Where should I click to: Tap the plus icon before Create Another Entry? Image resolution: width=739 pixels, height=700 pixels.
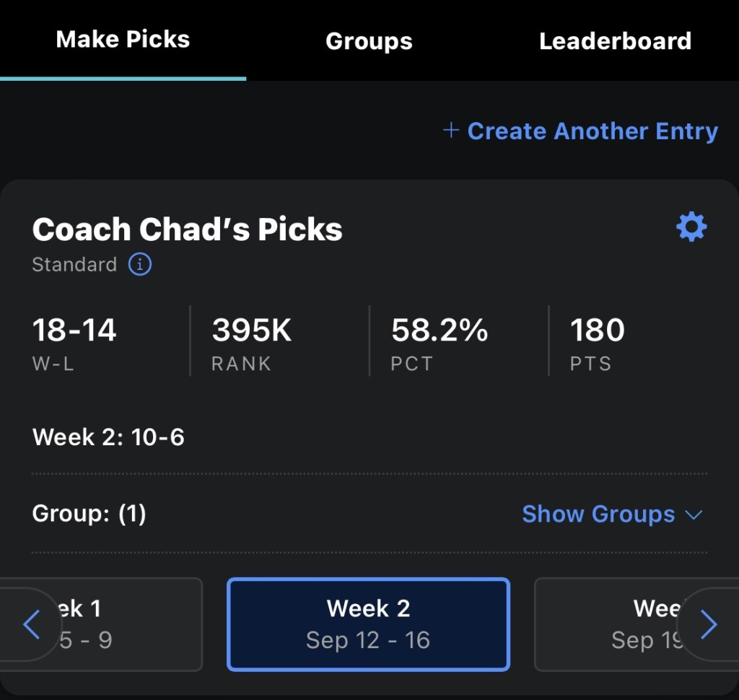coord(451,130)
